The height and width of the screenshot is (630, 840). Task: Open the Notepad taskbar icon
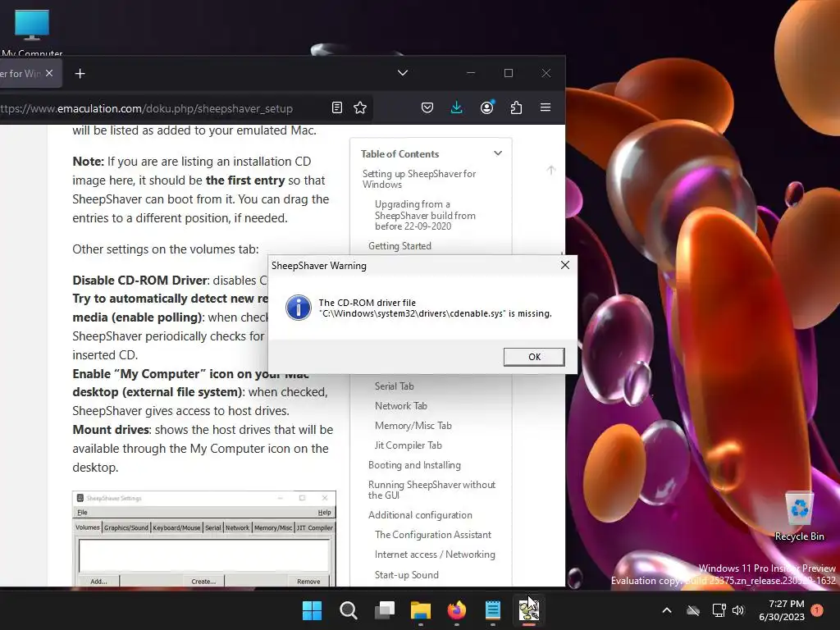pyautogui.click(x=493, y=610)
